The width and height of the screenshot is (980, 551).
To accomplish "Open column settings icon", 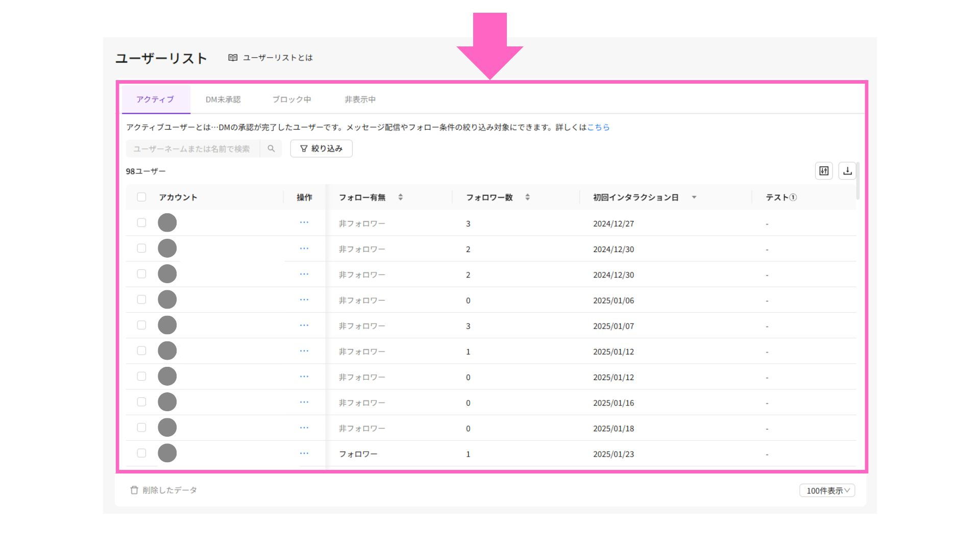I will point(824,171).
